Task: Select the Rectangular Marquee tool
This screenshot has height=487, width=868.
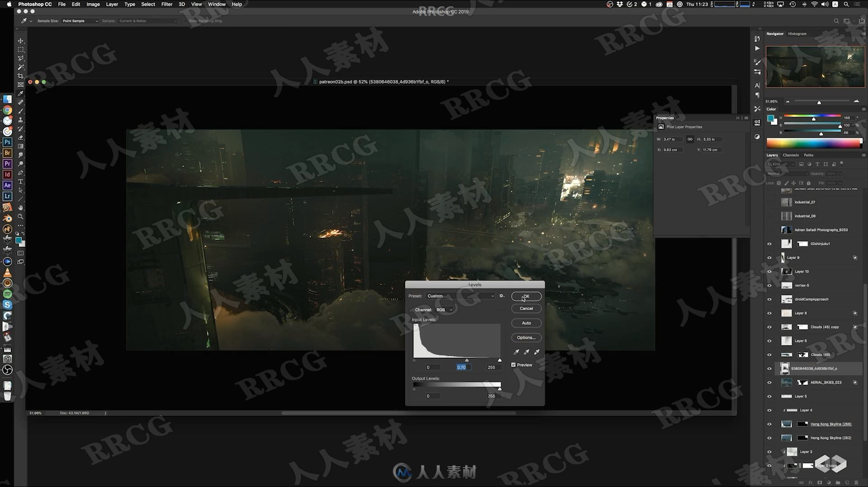Action: pos(20,50)
